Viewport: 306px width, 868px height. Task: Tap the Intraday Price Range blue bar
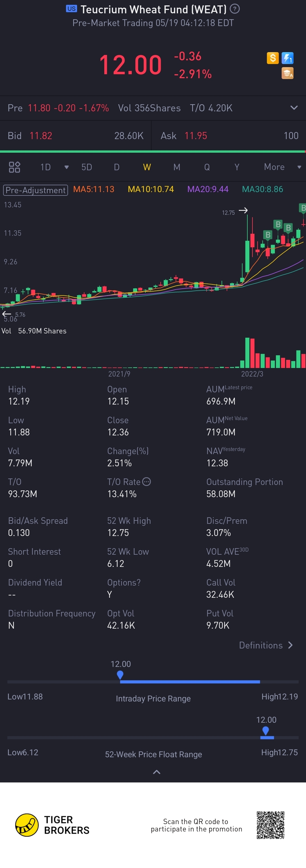190,682
